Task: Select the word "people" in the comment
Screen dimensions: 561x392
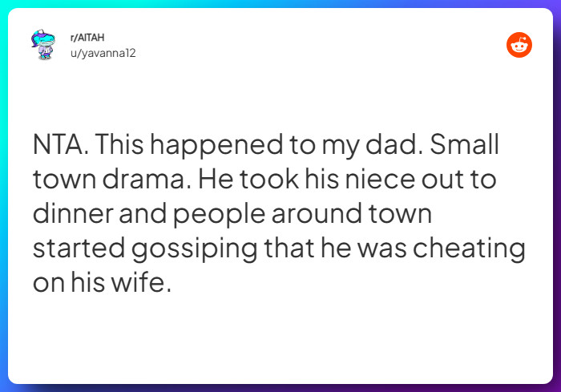Action: [x=220, y=215]
